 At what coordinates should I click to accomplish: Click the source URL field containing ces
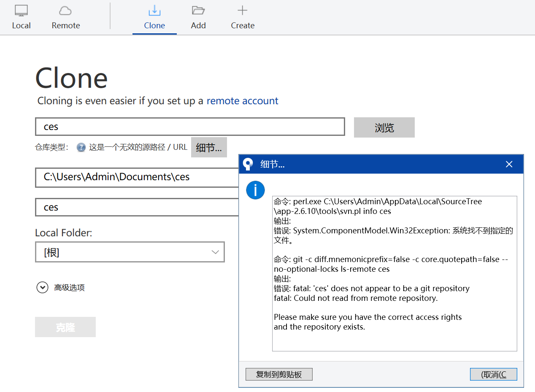click(189, 127)
